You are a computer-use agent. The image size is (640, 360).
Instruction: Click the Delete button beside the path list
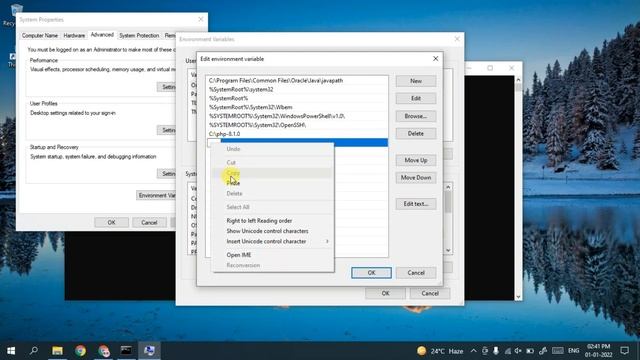(416, 133)
